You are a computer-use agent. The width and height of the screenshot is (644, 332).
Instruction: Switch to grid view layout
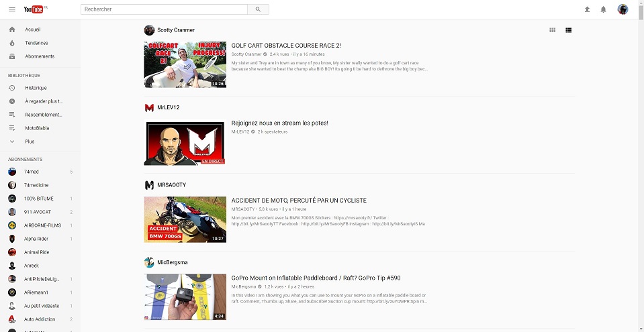pos(553,30)
